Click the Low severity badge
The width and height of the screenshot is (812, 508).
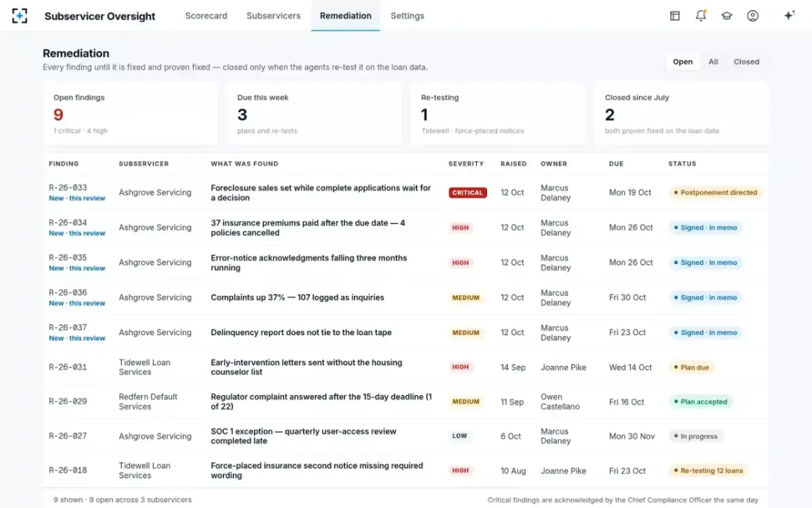pyautogui.click(x=459, y=436)
